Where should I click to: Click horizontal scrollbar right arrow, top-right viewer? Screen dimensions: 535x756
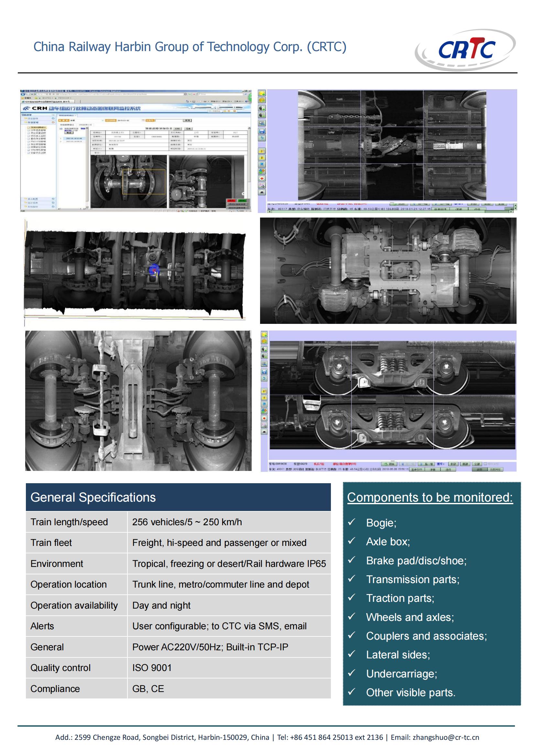pos(512,212)
